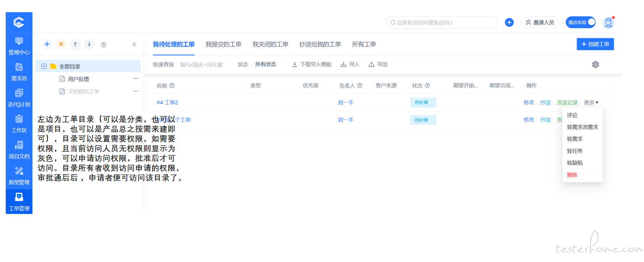Collapse the directory panel with the double chevron
644x262 pixels.
(134, 44)
